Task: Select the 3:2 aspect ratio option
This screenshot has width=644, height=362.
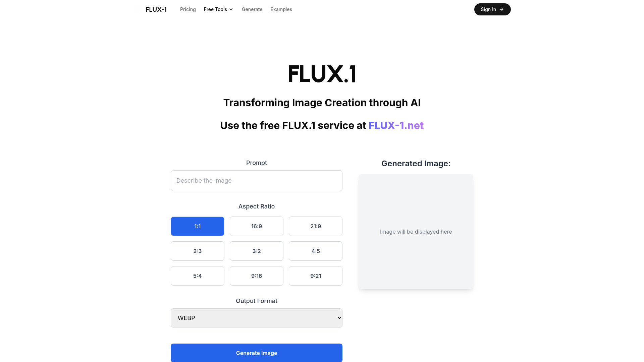Action: 256,251
